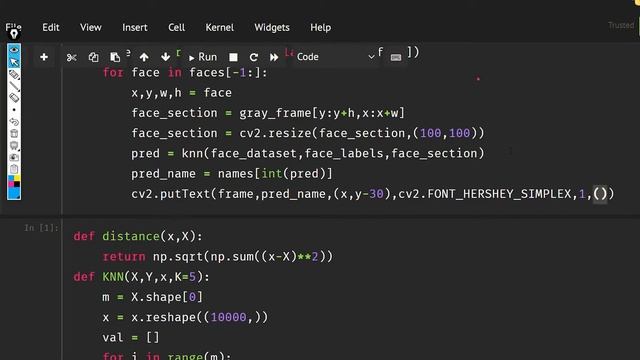The image size is (640, 360).
Task: Restart kernel and run all cells icon
Action: [x=274, y=58]
